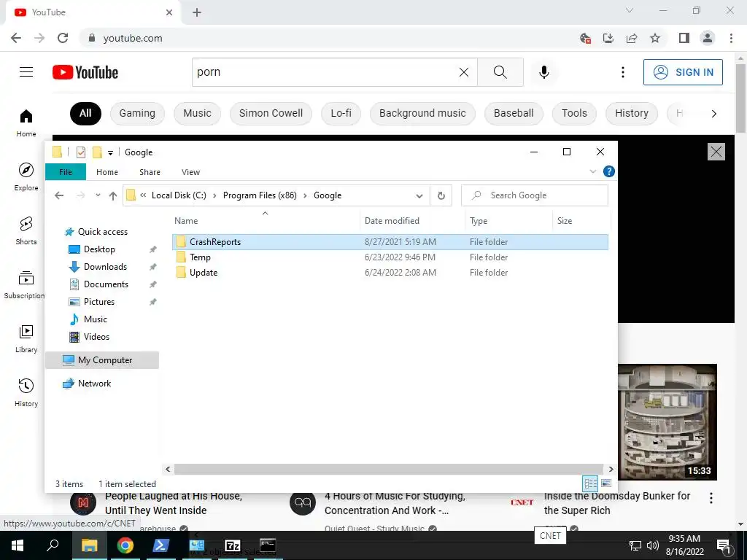Open the Doomsday Bunker video thumbnail
The height and width of the screenshot is (560, 747).
(x=667, y=422)
